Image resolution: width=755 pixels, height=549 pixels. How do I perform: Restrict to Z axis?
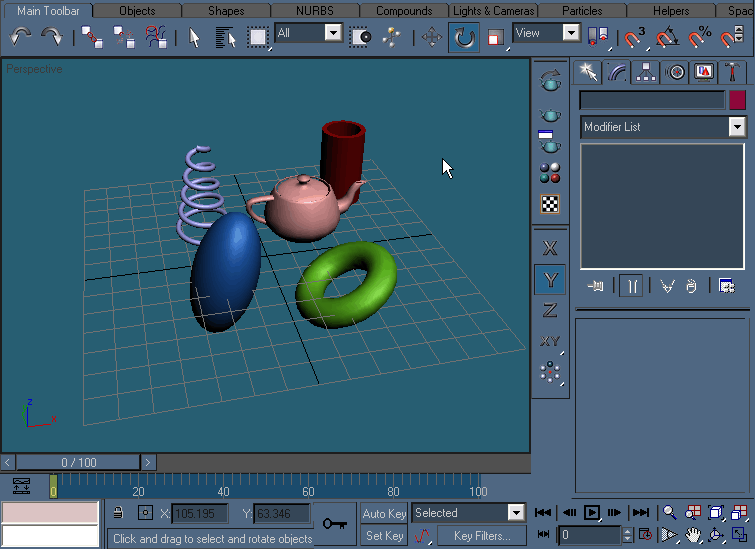click(550, 310)
